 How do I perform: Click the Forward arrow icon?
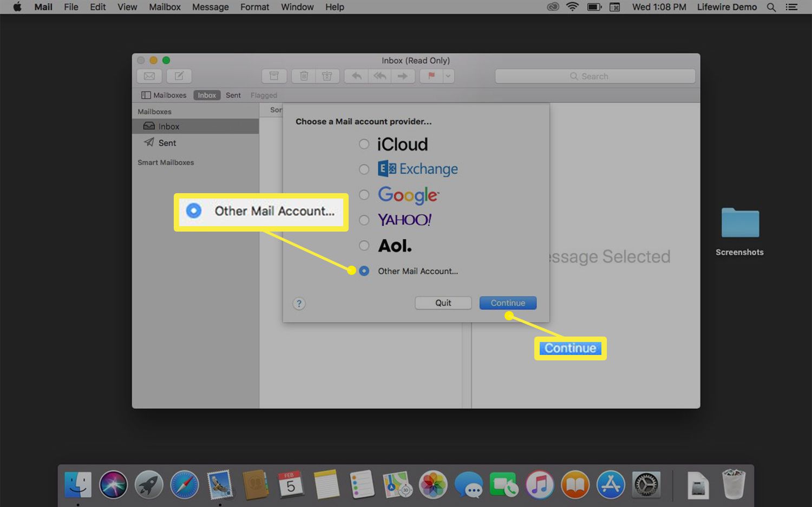point(403,76)
